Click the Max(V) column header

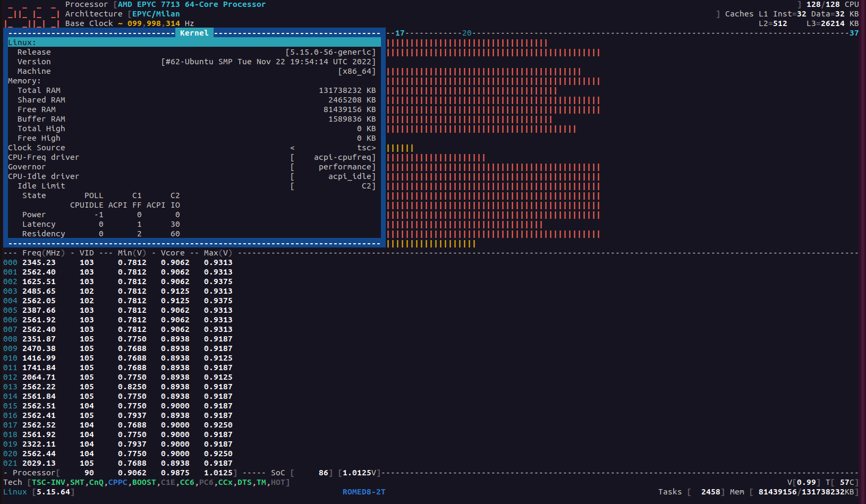(218, 253)
